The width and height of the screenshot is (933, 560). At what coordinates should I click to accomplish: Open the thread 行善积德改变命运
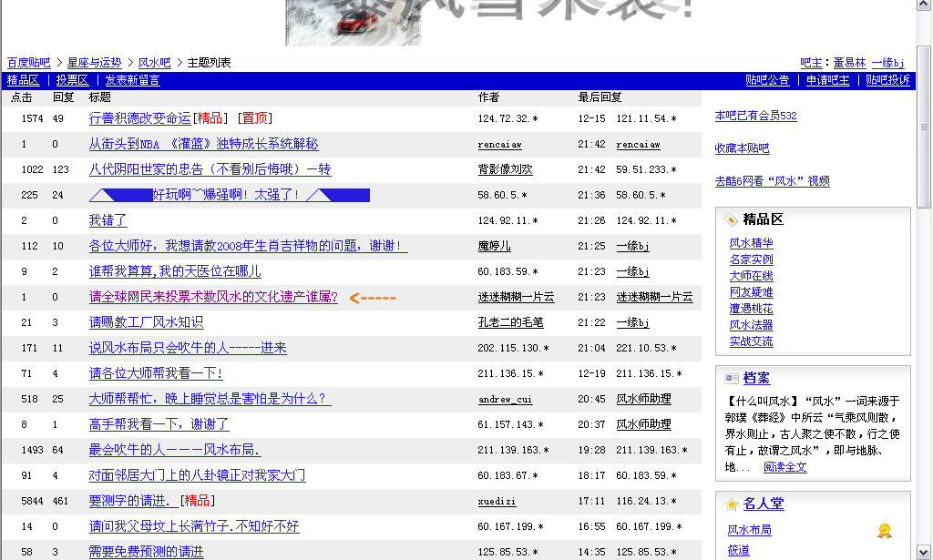[x=139, y=118]
